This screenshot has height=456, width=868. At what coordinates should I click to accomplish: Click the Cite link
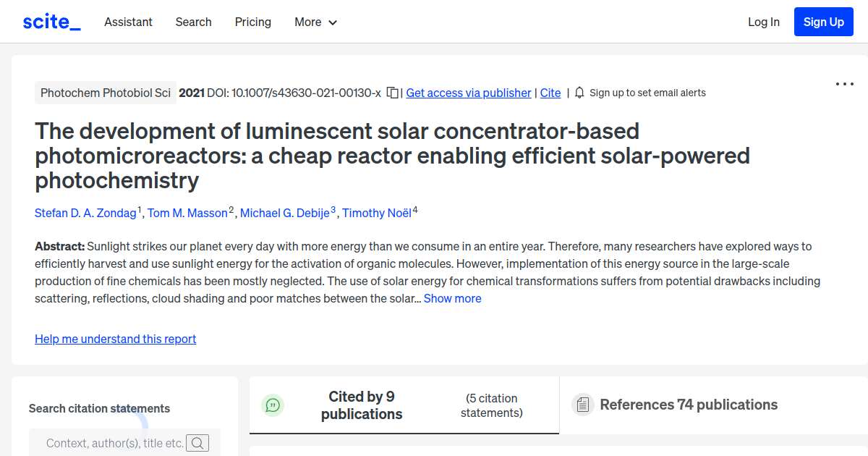[550, 93]
